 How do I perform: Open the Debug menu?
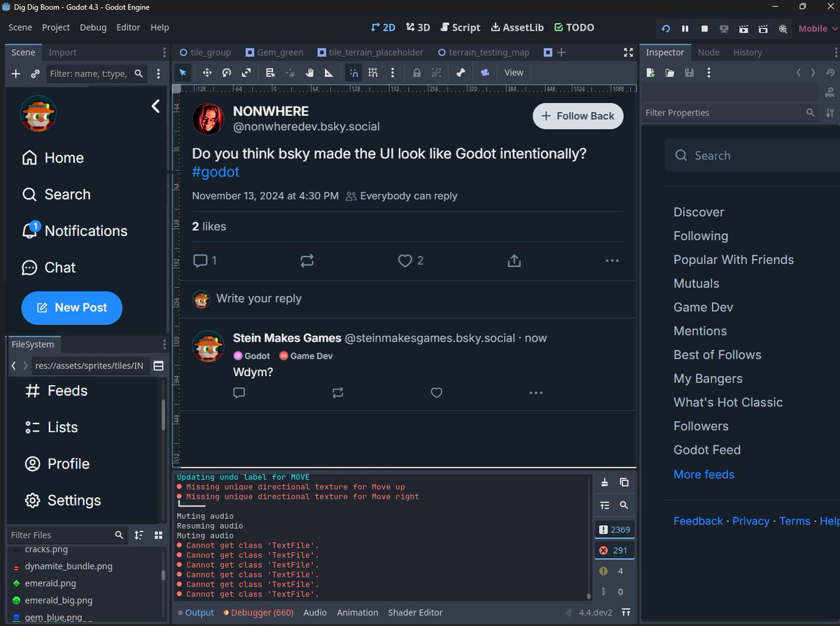pos(93,27)
